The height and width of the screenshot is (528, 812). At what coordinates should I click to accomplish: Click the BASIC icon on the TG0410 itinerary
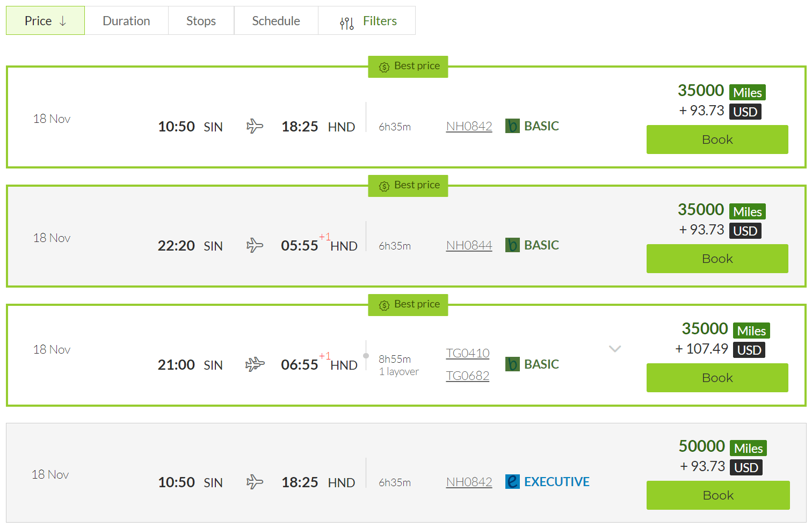pyautogui.click(x=512, y=364)
